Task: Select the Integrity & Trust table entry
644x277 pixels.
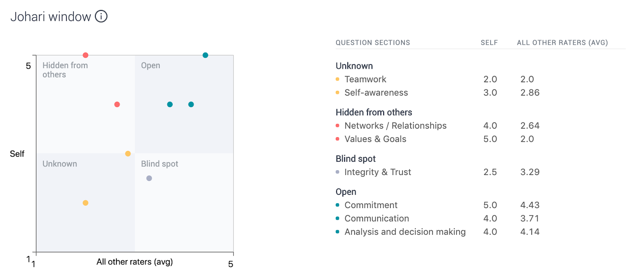Action: [378, 172]
